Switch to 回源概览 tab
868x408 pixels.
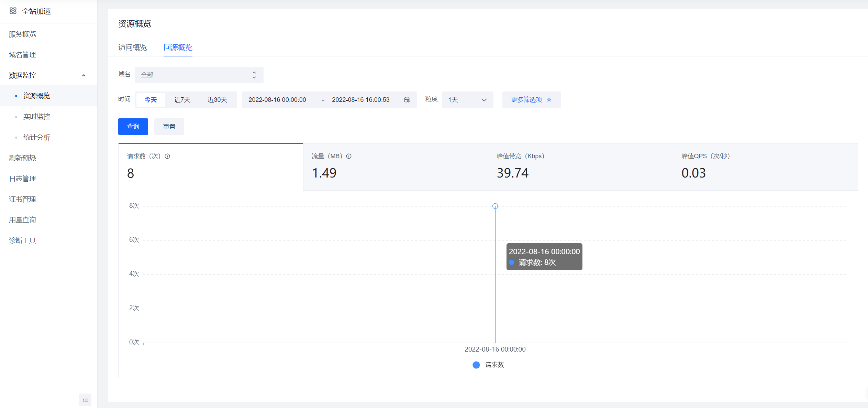pos(178,47)
